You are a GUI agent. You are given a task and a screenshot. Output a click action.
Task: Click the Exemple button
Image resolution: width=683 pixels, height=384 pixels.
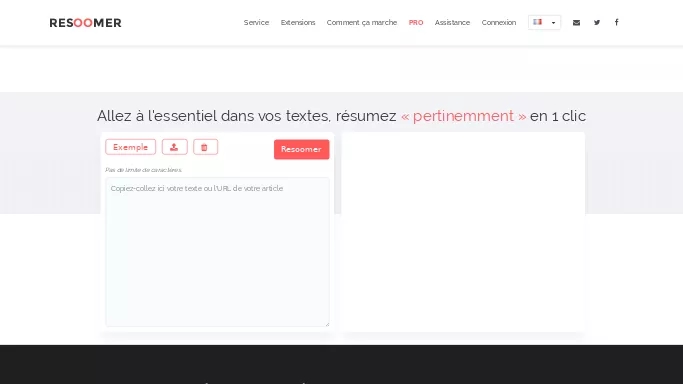(130, 147)
